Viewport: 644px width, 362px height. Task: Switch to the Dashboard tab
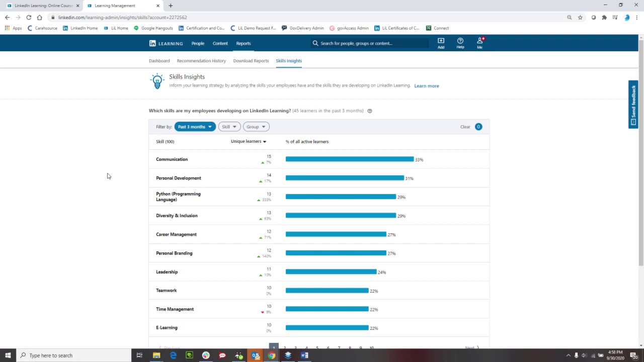pyautogui.click(x=159, y=61)
